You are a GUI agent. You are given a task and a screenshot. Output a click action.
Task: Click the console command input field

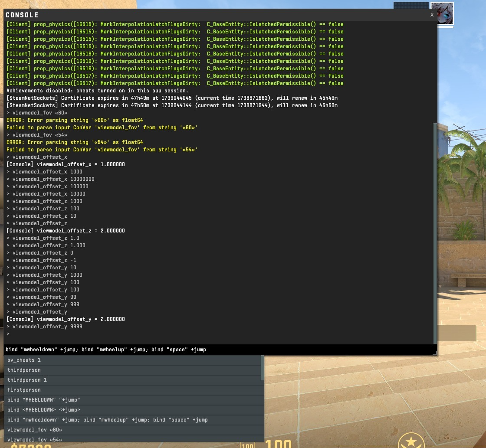tap(217, 350)
